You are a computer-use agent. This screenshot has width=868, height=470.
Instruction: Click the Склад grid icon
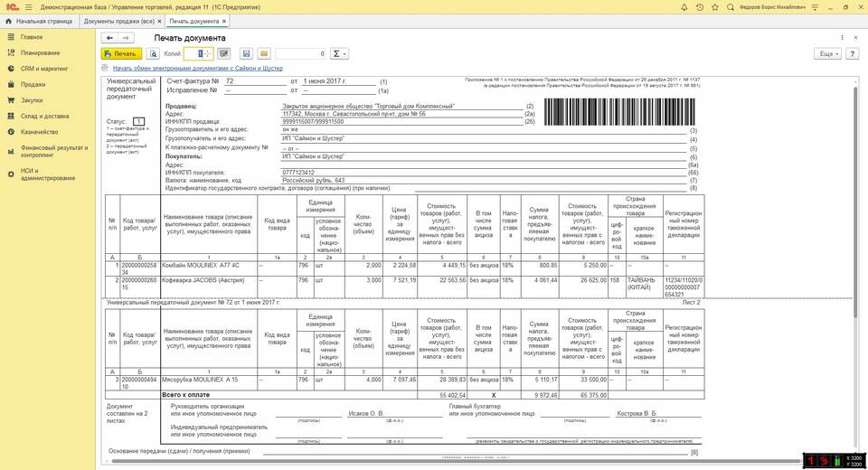pos(11,117)
